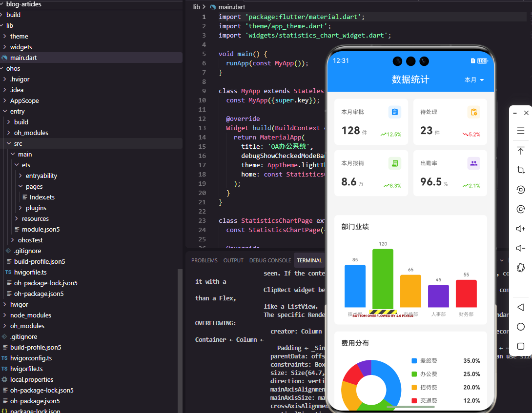This screenshot has width=532, height=413.
Task: Tap the 待处理 23 件 card
Action: click(450, 122)
